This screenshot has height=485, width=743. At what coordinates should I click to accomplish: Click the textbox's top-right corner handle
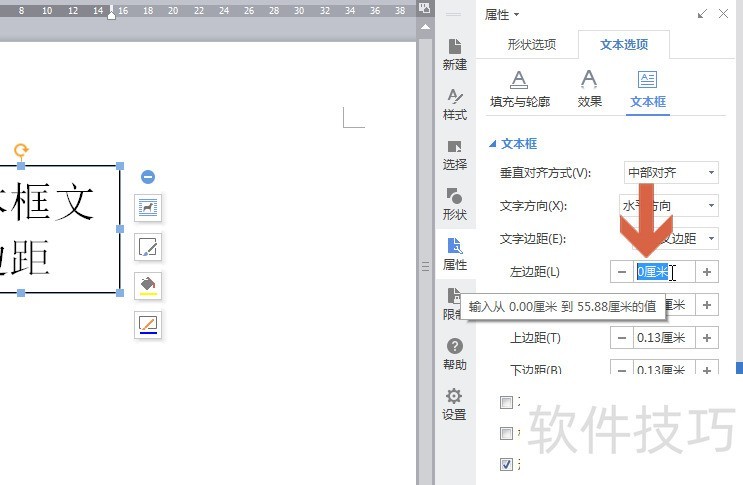(x=120, y=166)
